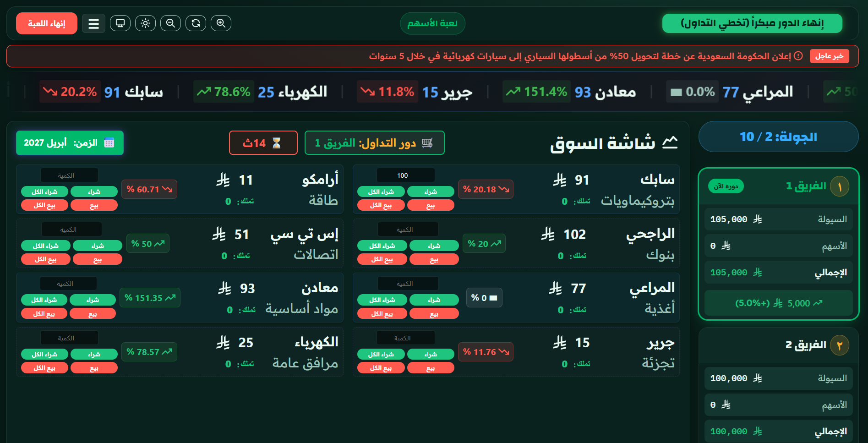
Task: Click the market screen chart icon
Action: point(670,142)
